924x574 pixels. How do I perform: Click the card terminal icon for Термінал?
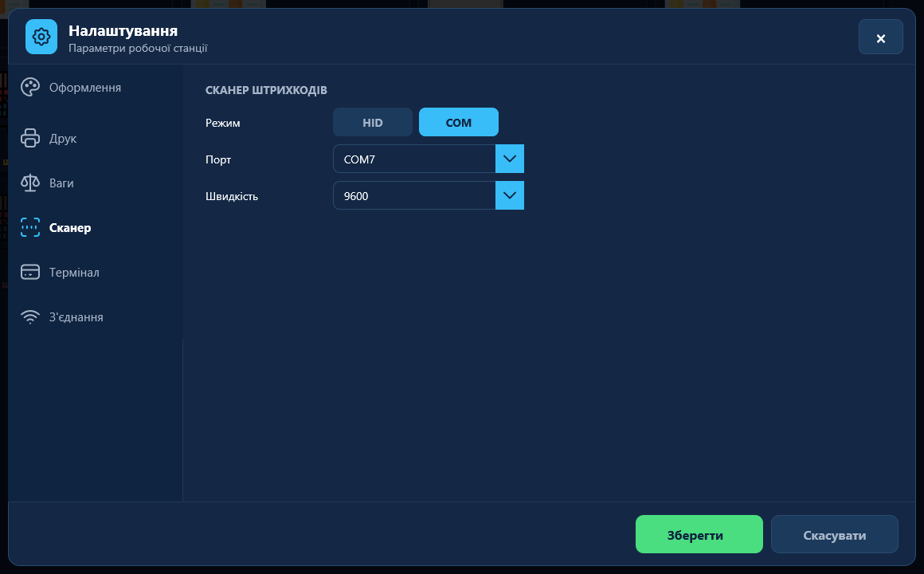30,272
